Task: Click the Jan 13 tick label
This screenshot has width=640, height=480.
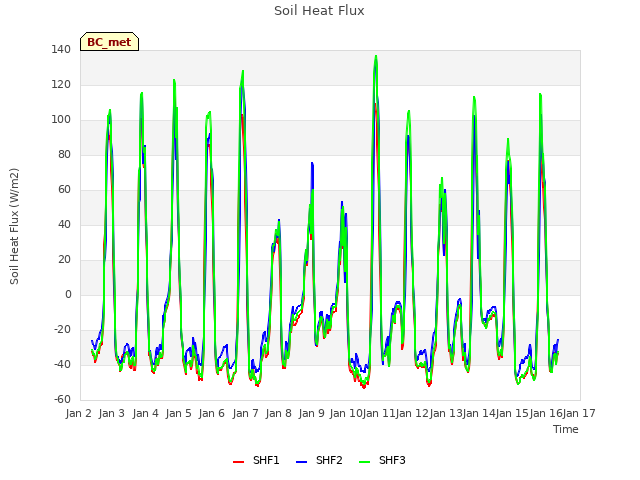Action: pyautogui.click(x=446, y=413)
